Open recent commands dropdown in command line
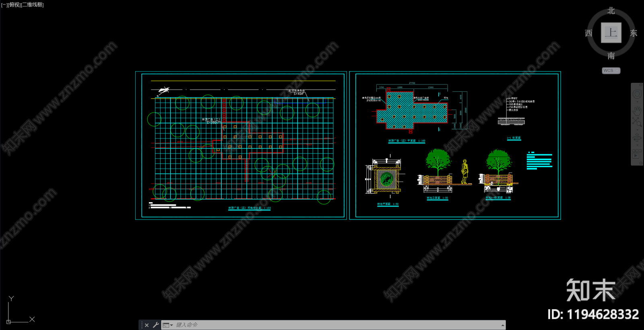Viewport: 644px width, 330px height. click(167, 325)
